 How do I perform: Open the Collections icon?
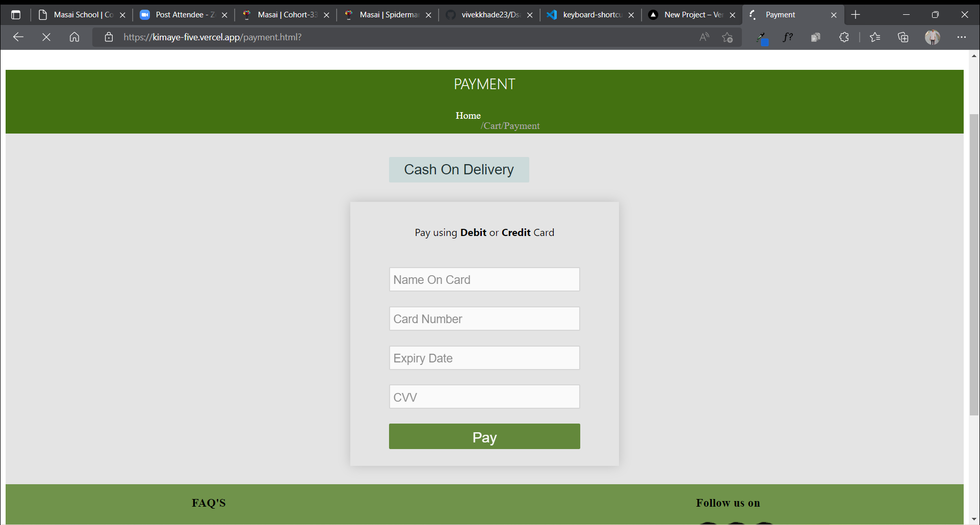903,37
